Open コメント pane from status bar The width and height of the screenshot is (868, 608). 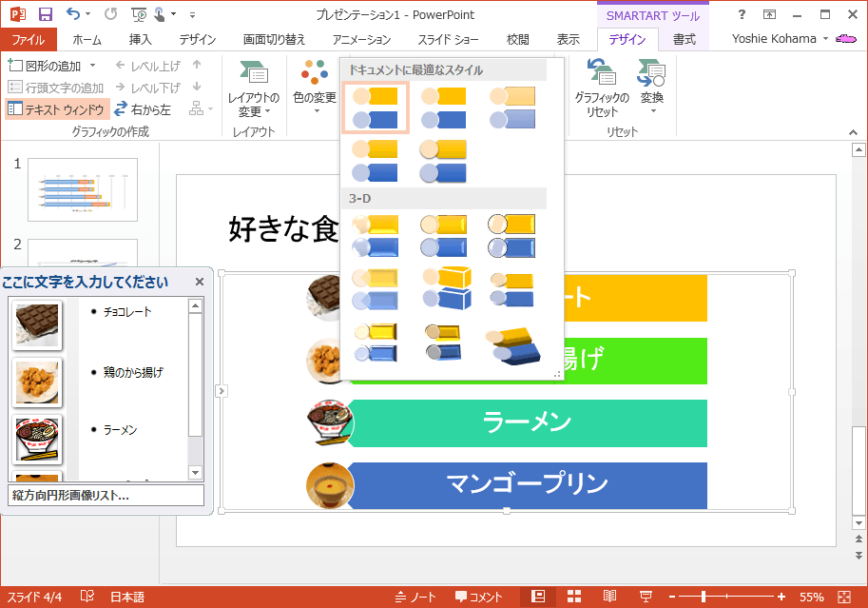pyautogui.click(x=479, y=597)
